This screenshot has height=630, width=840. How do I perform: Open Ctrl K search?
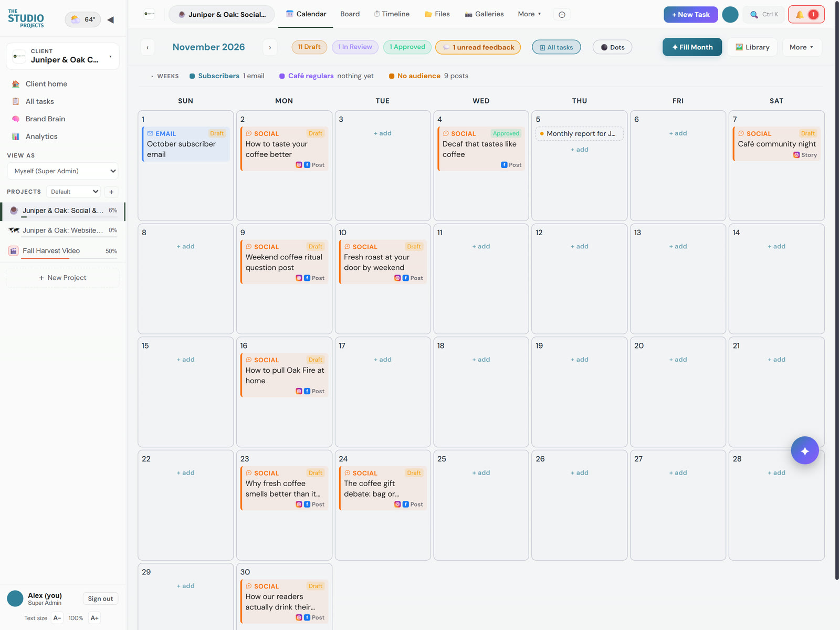[x=764, y=15]
